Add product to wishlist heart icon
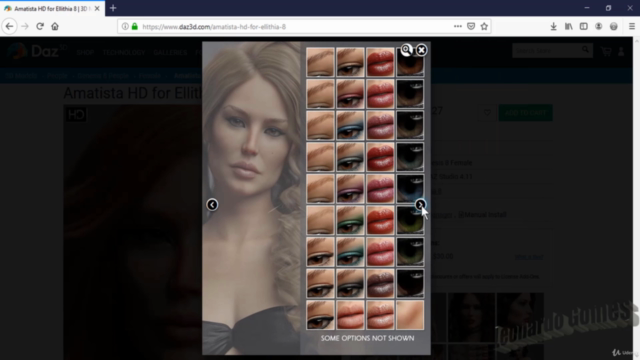Screen dimensions: 640x360 point(487,113)
